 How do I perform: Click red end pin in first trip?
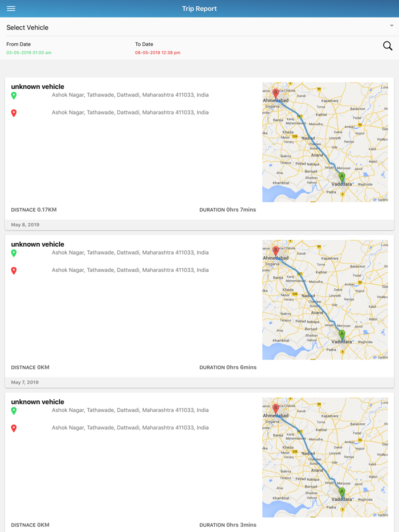click(x=14, y=113)
